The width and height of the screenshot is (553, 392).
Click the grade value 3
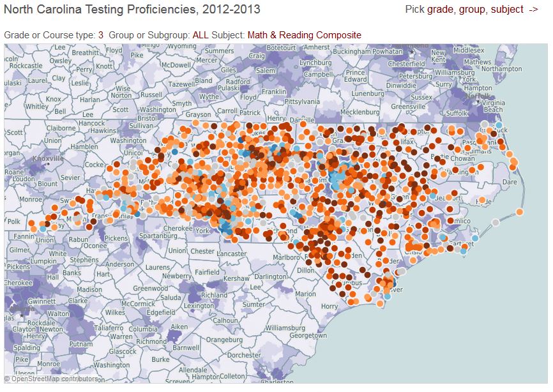tap(102, 36)
